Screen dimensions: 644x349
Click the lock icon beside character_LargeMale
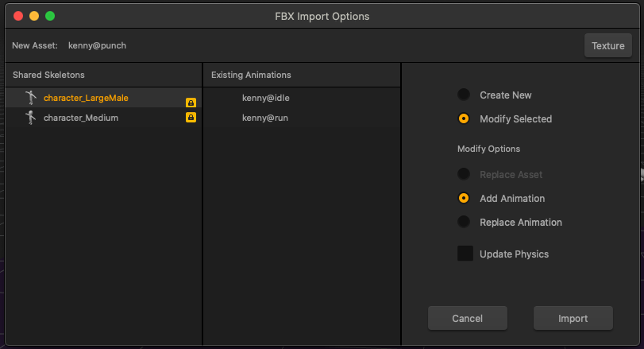pos(191,103)
